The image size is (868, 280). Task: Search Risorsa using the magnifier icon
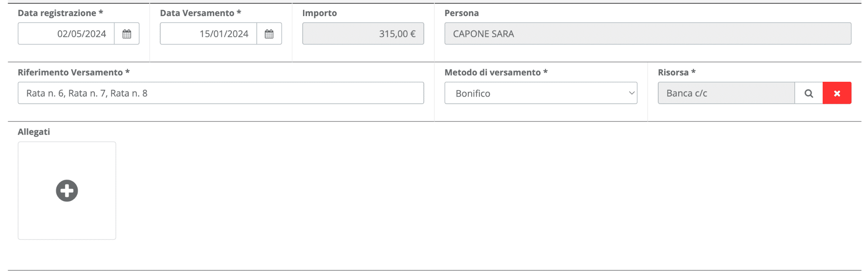coord(809,93)
